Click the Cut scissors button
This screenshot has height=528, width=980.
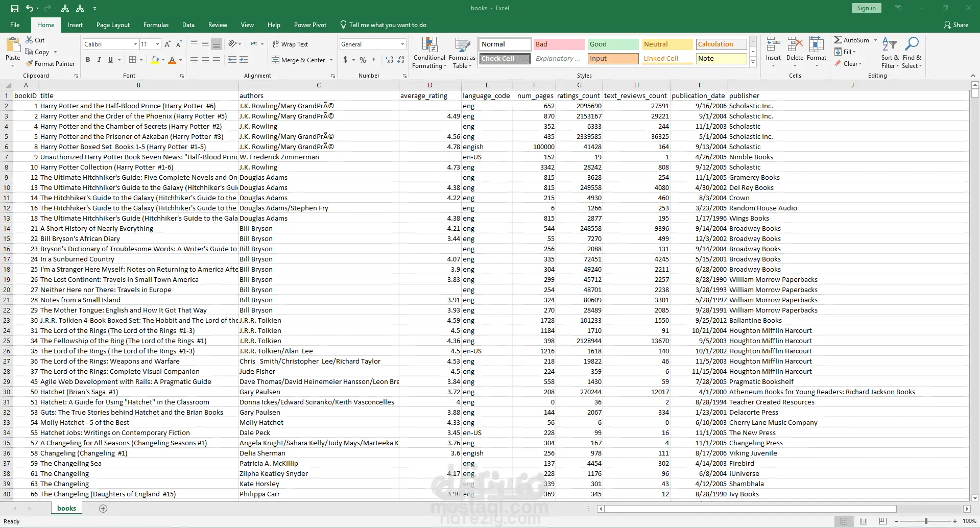35,40
